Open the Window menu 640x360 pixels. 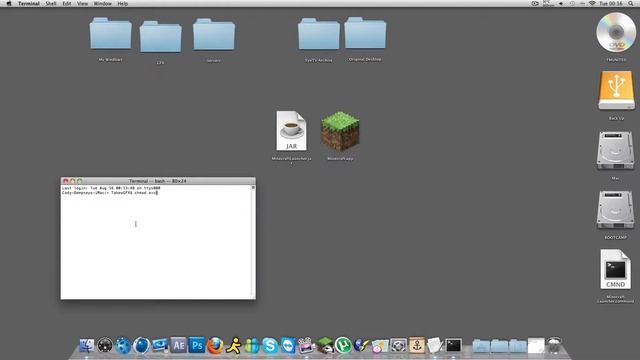[x=102, y=3]
